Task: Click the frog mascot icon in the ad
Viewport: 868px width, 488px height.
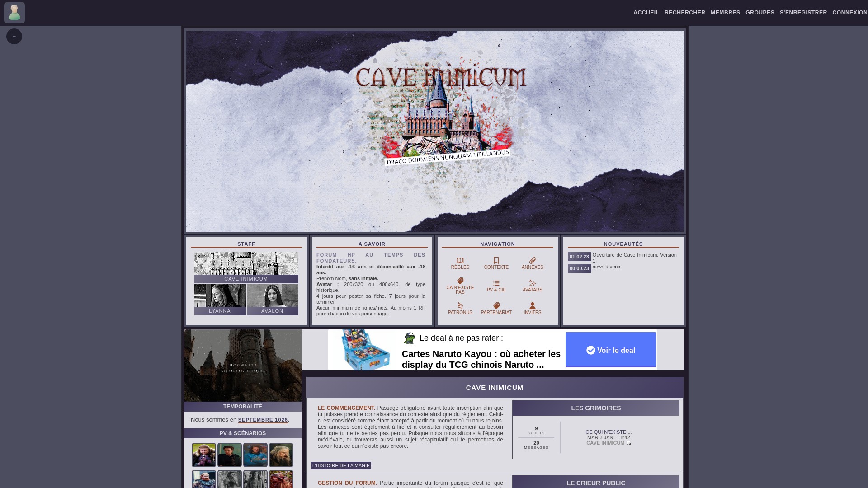Action: [409, 338]
